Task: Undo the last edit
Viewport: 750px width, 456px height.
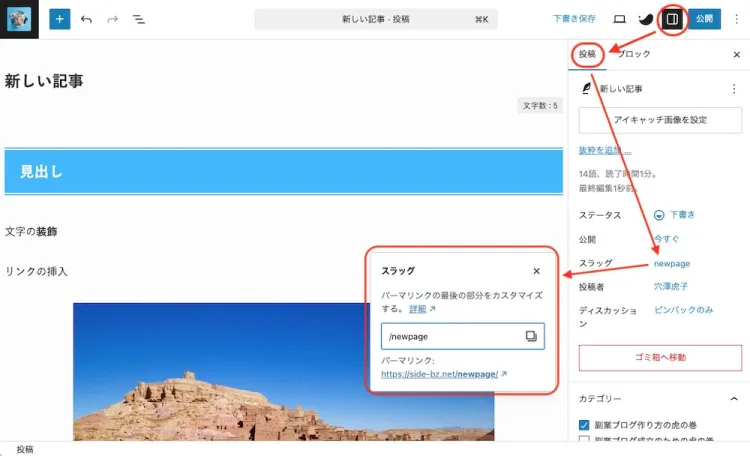Action: (x=86, y=19)
